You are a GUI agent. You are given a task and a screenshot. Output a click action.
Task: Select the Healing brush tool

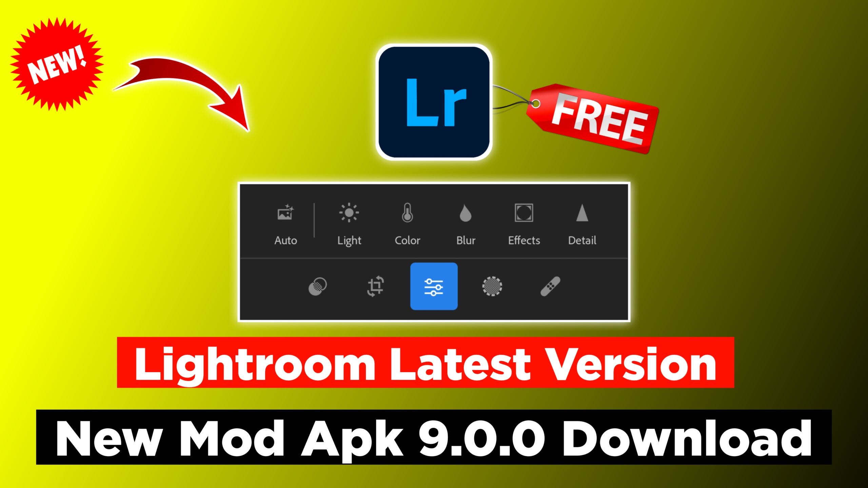[x=550, y=287]
